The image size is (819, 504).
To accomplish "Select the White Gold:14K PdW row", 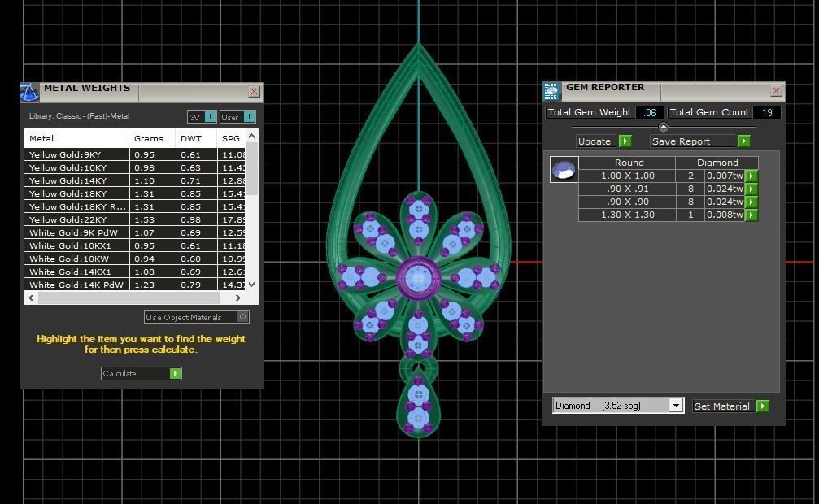I will (135, 285).
